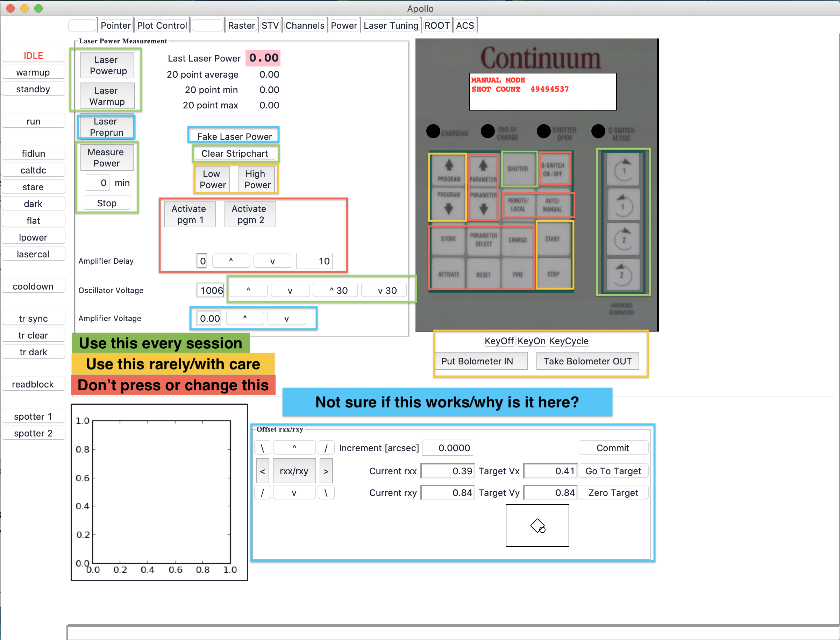Click the standby state button
Image resolution: width=840 pixels, height=640 pixels.
click(34, 89)
